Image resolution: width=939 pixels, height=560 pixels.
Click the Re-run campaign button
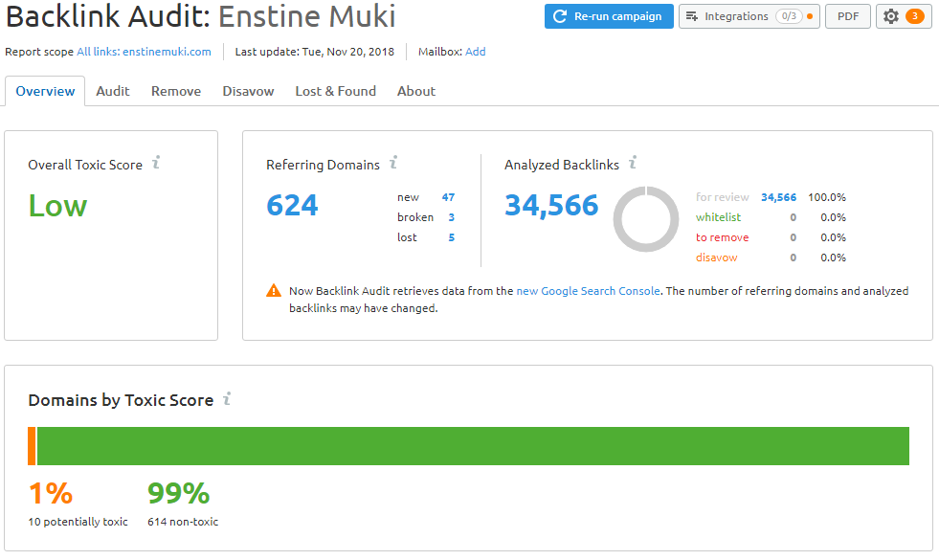(609, 17)
